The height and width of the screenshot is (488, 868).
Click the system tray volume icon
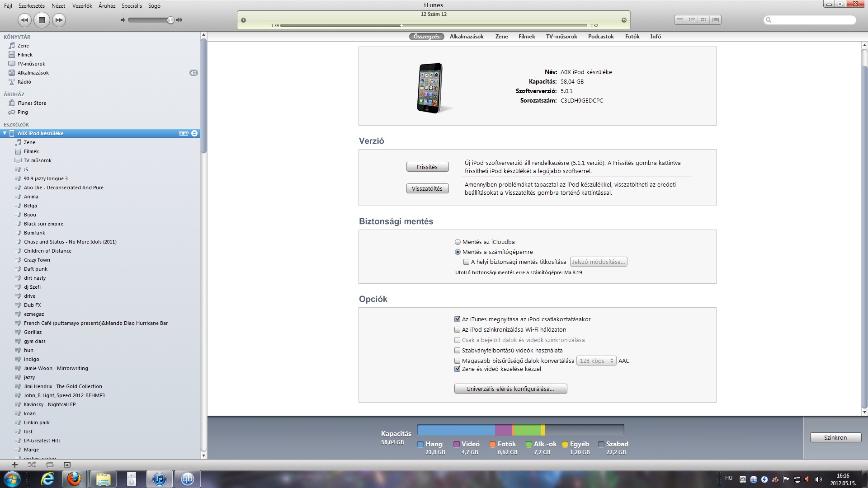818,479
